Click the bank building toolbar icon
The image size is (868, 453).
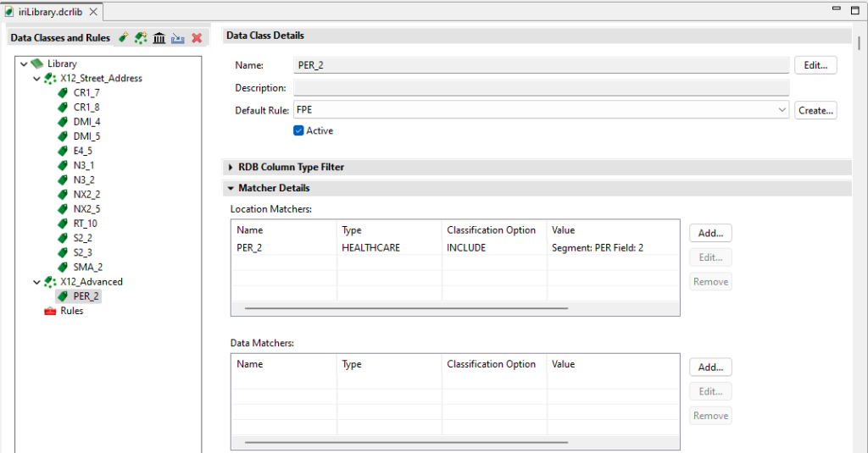159,37
